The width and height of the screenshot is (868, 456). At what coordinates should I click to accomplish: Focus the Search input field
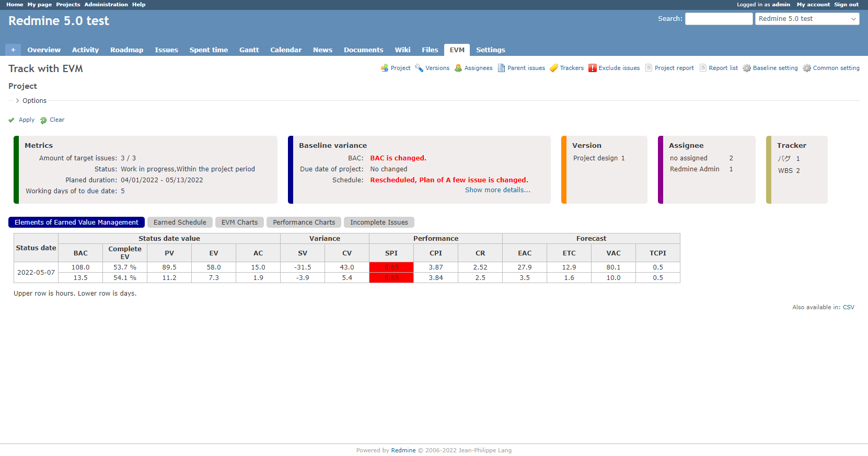point(719,19)
